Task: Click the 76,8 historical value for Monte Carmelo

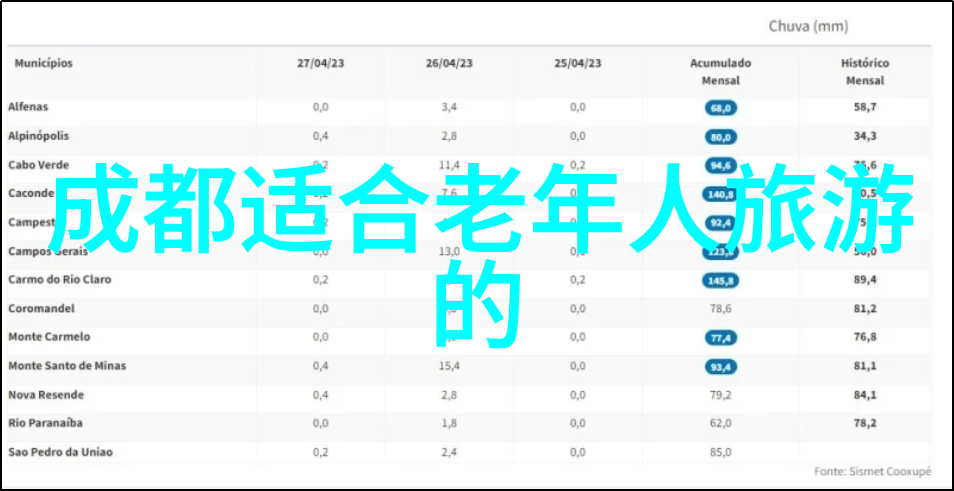Action: (x=865, y=337)
